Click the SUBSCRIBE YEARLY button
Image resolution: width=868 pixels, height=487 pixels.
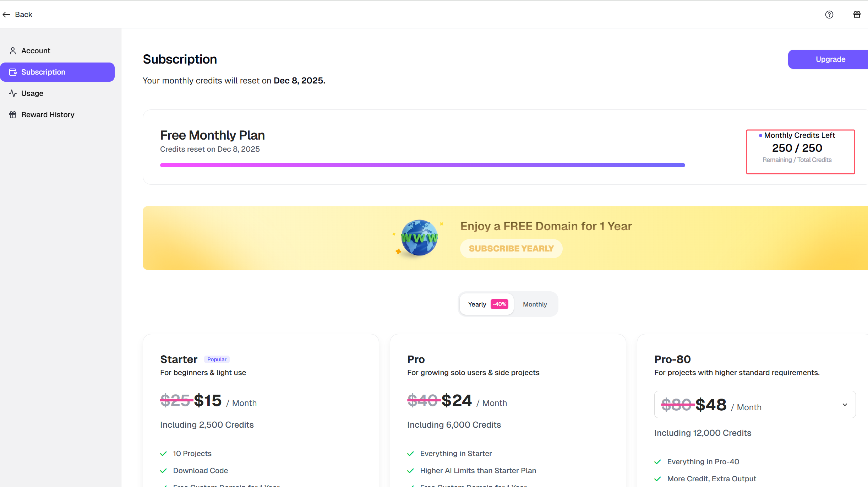click(x=511, y=249)
